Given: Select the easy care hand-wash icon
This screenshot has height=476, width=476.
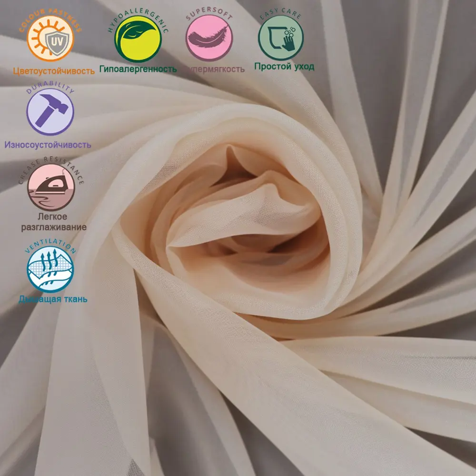Looking at the screenshot, I should pos(281,38).
